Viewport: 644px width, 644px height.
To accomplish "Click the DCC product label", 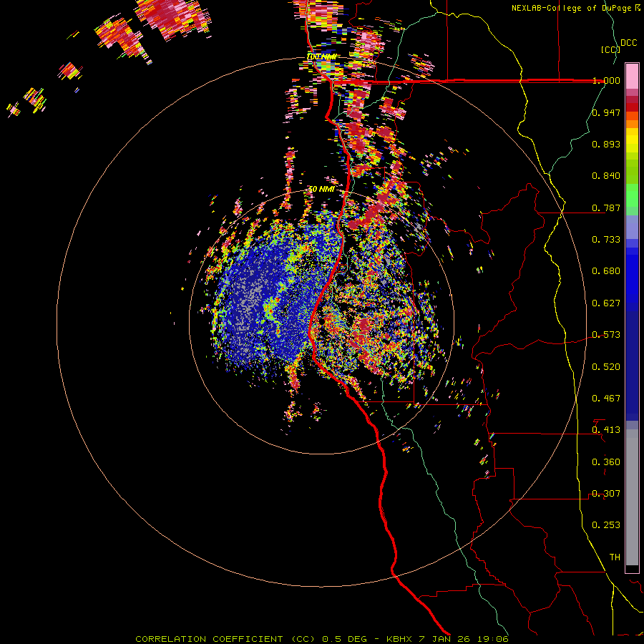I will (x=629, y=43).
